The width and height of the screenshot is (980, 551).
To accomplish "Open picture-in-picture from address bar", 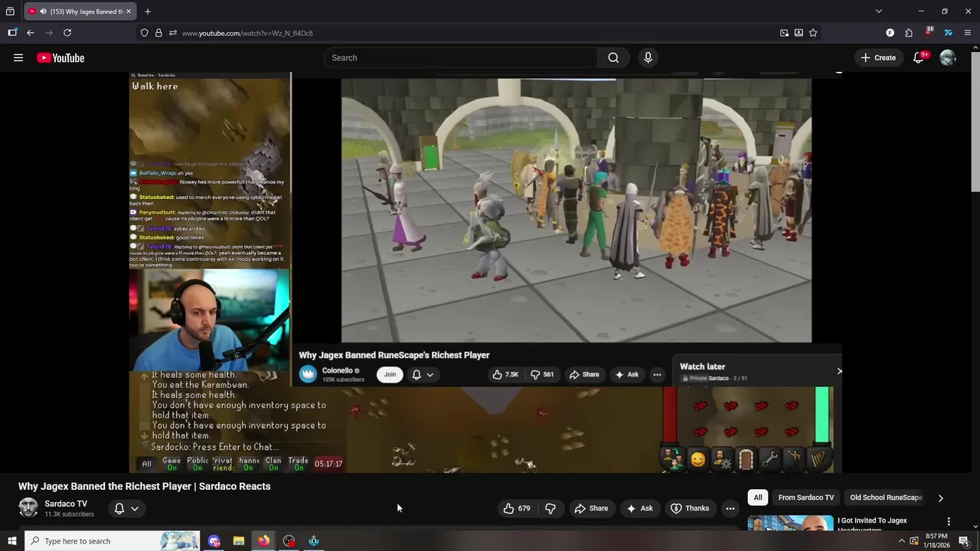I will (784, 33).
